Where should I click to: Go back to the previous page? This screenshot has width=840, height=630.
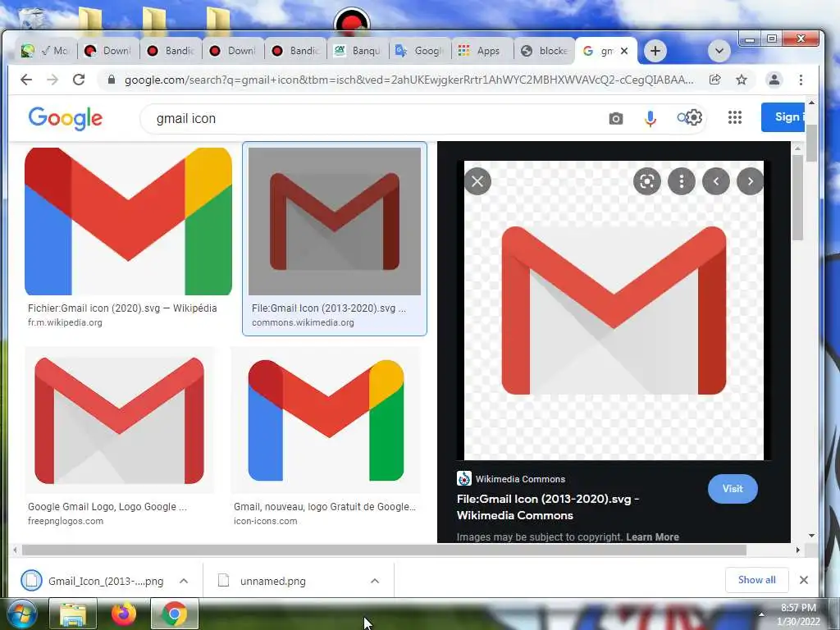point(26,80)
